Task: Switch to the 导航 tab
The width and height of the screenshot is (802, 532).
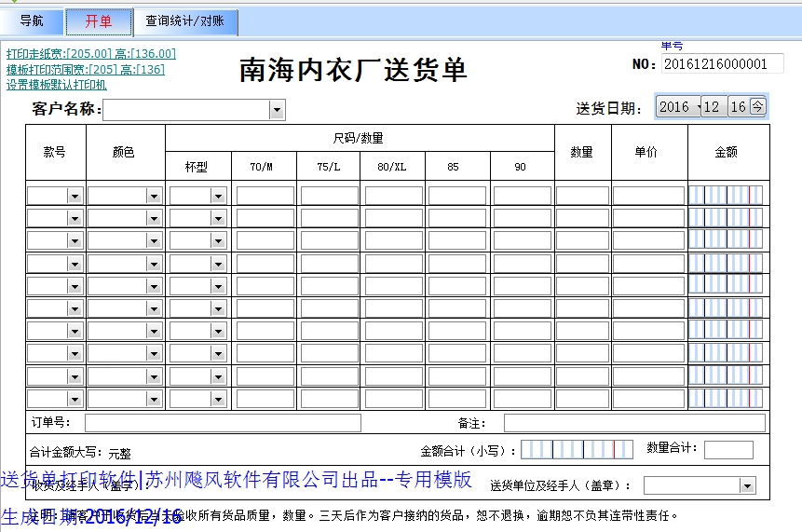Action: click(32, 21)
